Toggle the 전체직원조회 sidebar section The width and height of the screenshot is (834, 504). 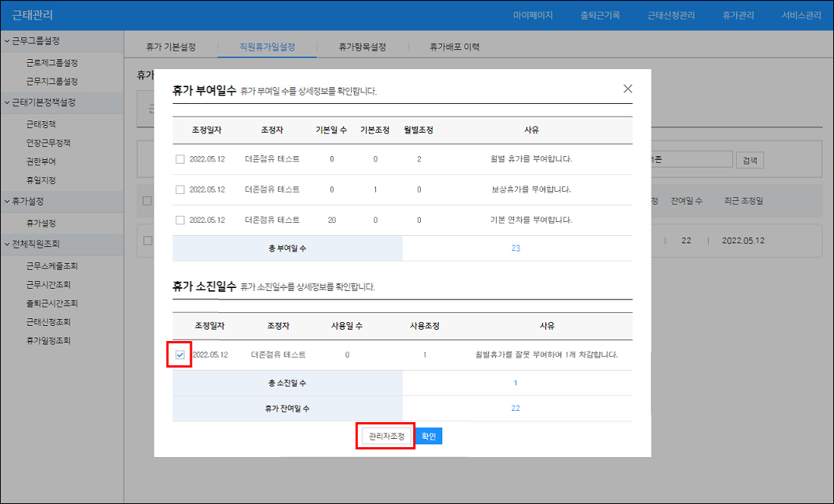pos(61,244)
